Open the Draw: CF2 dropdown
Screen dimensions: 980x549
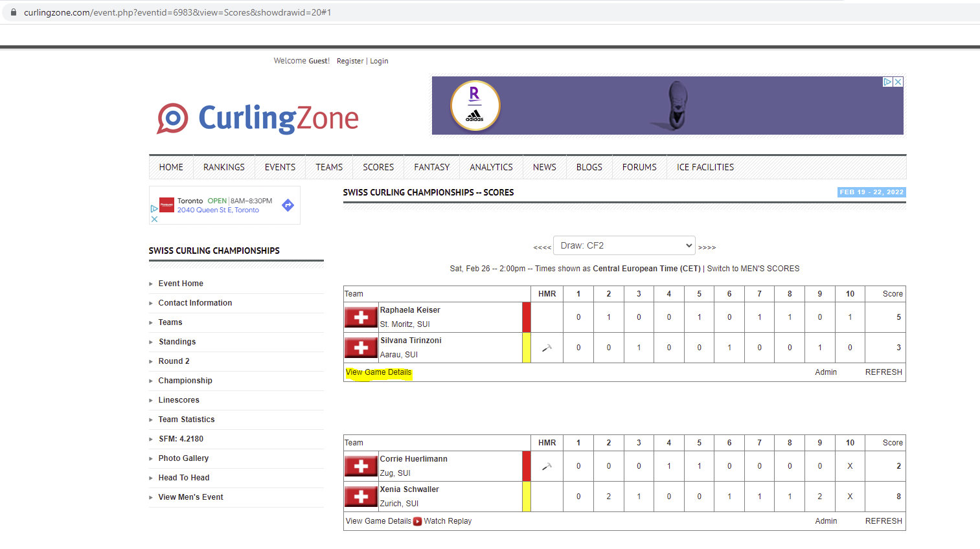624,245
